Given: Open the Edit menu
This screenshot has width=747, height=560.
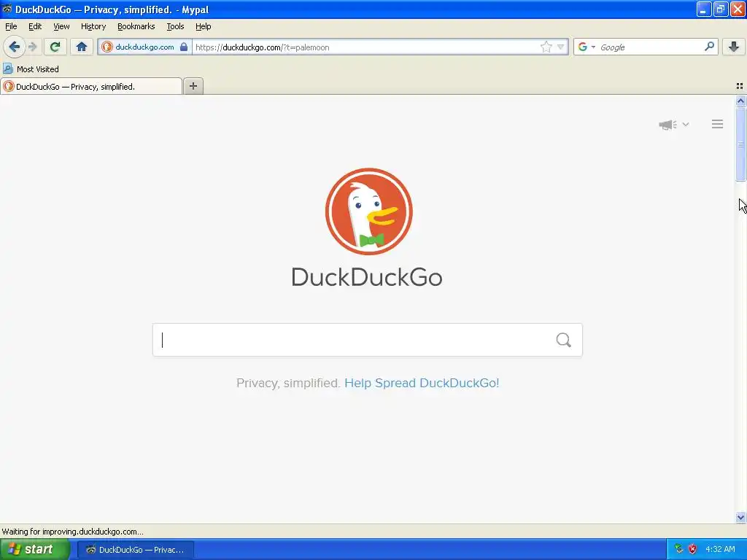Looking at the screenshot, I should pos(35,27).
